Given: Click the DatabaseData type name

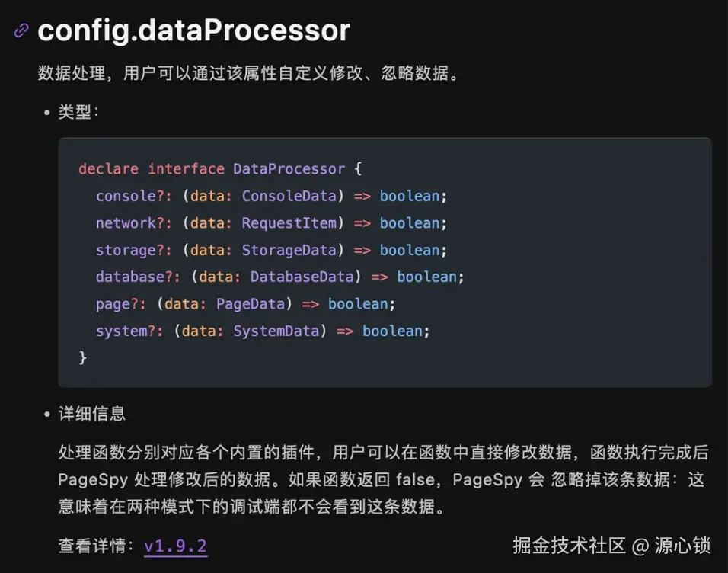Looking at the screenshot, I should 302,277.
